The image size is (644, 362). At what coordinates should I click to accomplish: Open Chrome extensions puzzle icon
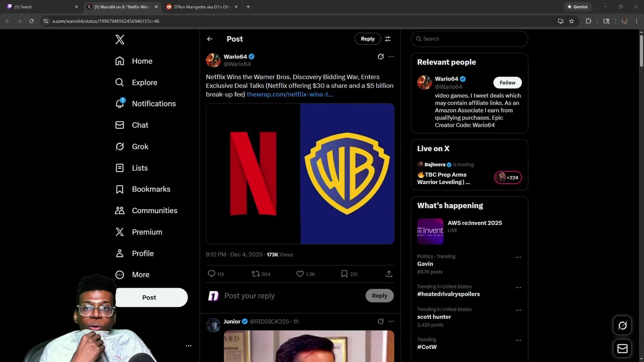coord(588,21)
